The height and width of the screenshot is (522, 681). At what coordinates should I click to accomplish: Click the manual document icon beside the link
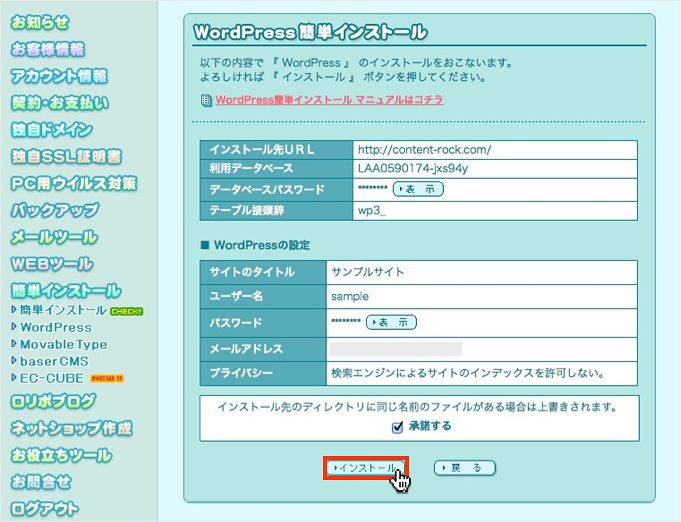click(206, 100)
